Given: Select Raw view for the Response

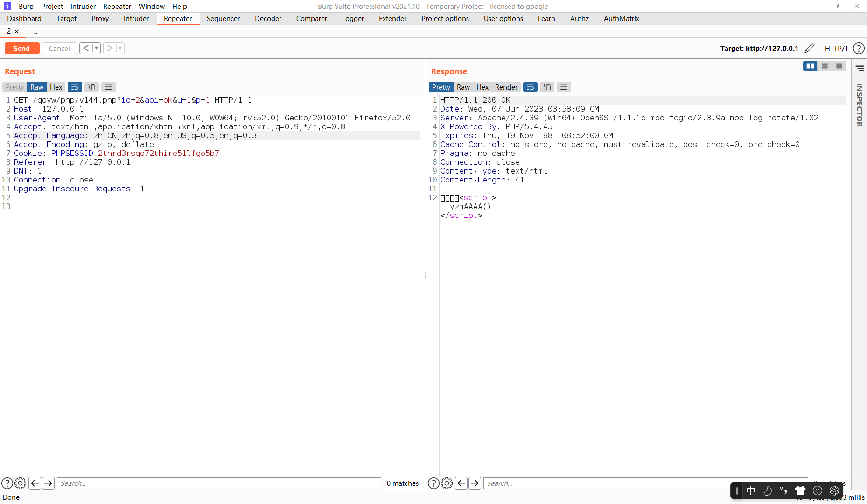Looking at the screenshot, I should pyautogui.click(x=463, y=87).
